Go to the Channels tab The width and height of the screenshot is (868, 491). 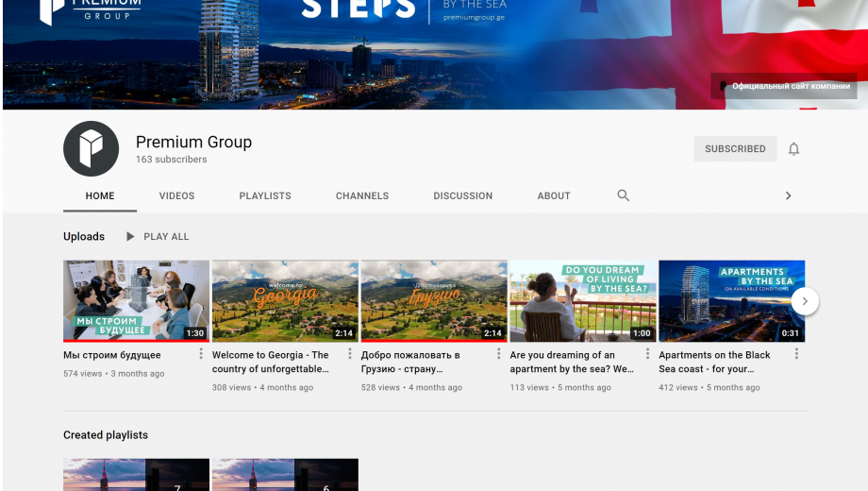click(362, 196)
